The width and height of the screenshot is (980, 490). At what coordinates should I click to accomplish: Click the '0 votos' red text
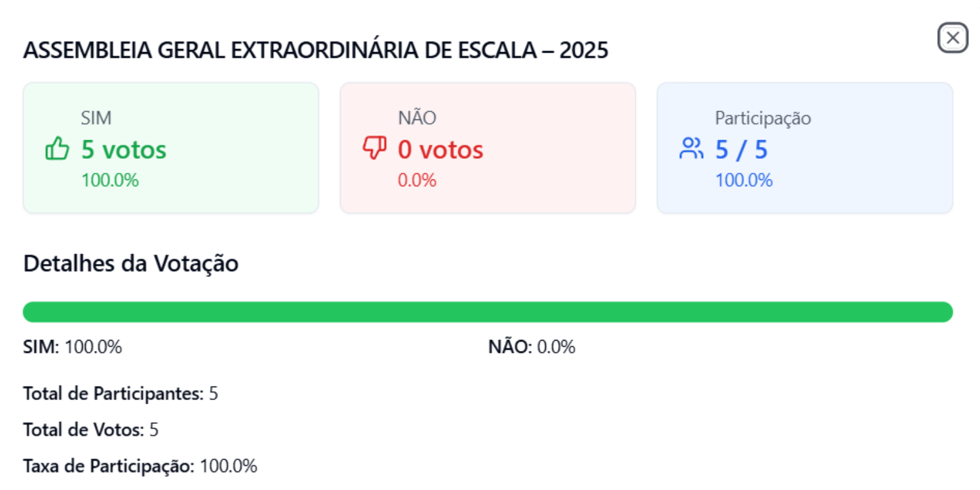tap(440, 149)
